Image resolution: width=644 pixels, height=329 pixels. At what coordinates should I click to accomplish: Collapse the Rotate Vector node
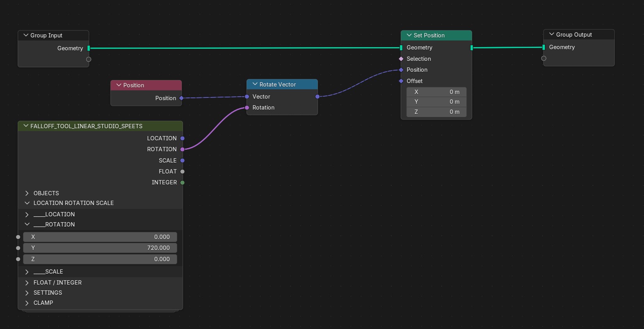(x=255, y=84)
